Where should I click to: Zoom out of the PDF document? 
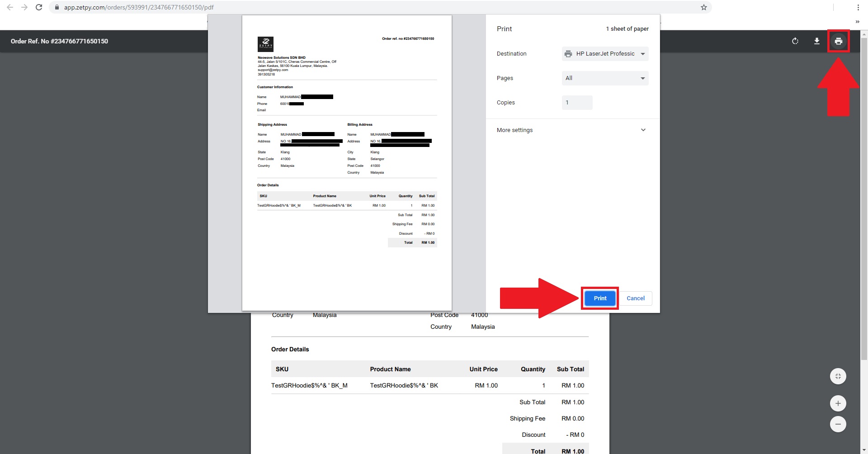838,424
